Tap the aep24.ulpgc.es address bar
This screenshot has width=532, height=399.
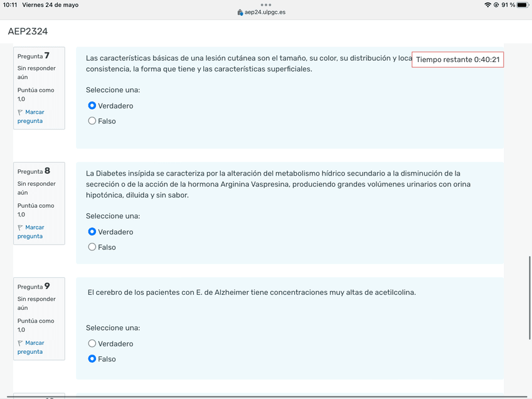[x=265, y=13]
